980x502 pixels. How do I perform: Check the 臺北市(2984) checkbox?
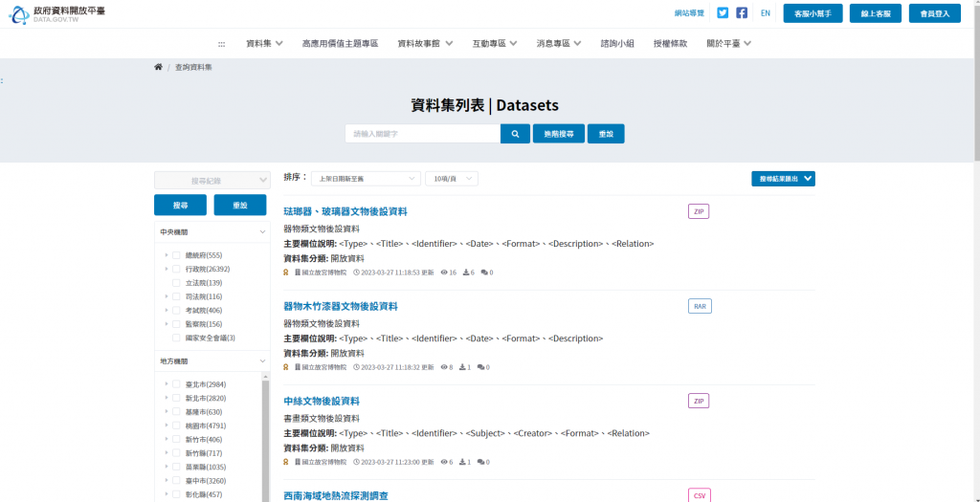[x=176, y=384]
